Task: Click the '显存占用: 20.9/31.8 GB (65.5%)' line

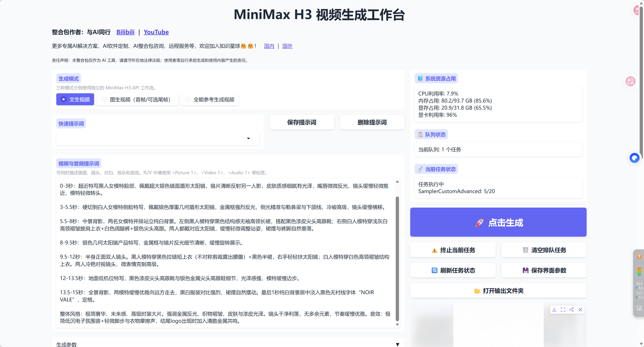Action: [455, 108]
